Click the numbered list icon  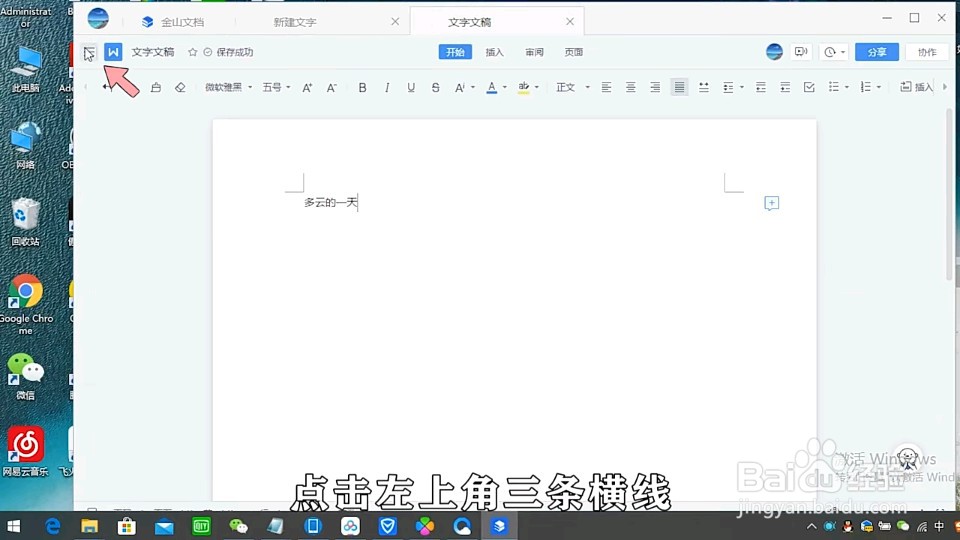coord(865,88)
